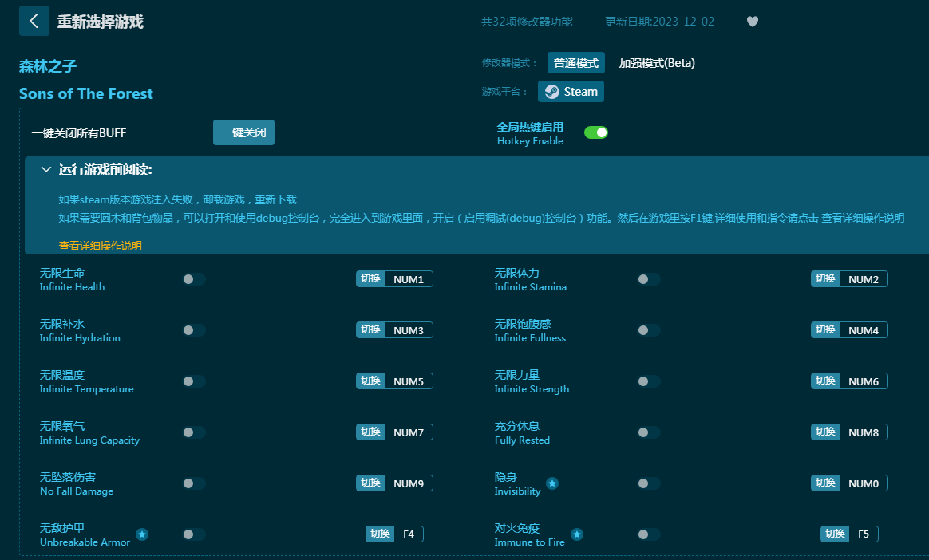The width and height of the screenshot is (929, 560).
Task: Open the 查看详细操作说明 orange link
Action: click(x=100, y=246)
